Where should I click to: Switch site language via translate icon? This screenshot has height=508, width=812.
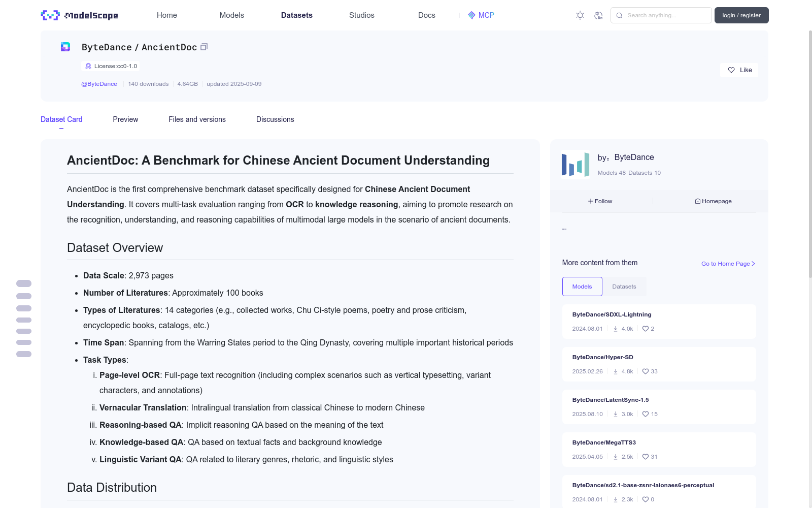coord(598,15)
